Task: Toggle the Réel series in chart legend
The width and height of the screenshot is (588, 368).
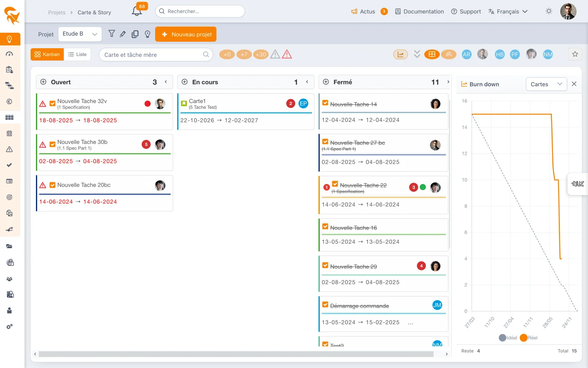Action: (x=528, y=338)
